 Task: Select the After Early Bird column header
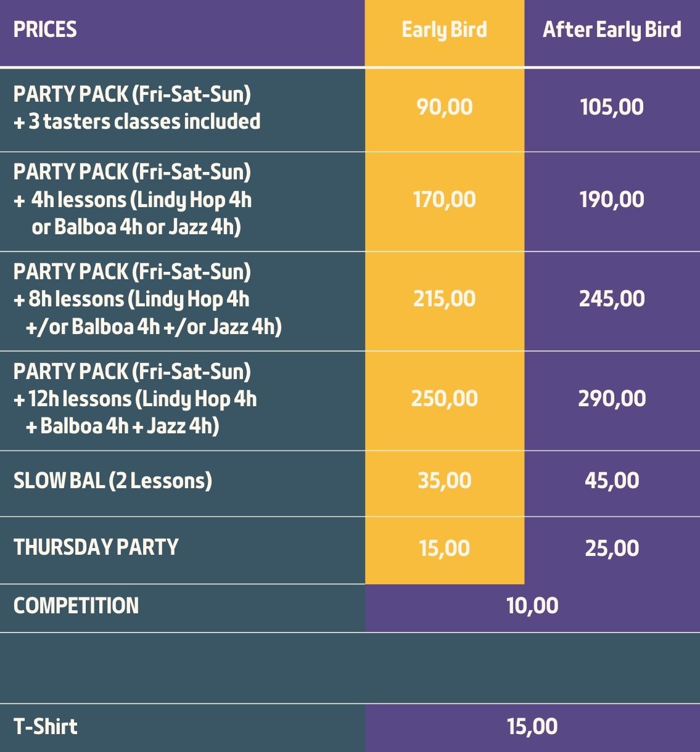(612, 30)
